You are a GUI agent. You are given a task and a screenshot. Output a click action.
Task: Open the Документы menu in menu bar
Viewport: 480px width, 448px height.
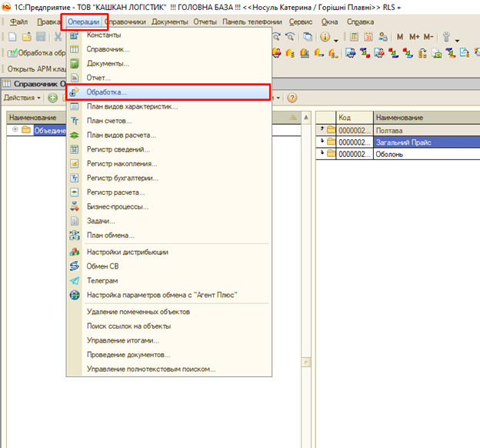pyautogui.click(x=169, y=22)
